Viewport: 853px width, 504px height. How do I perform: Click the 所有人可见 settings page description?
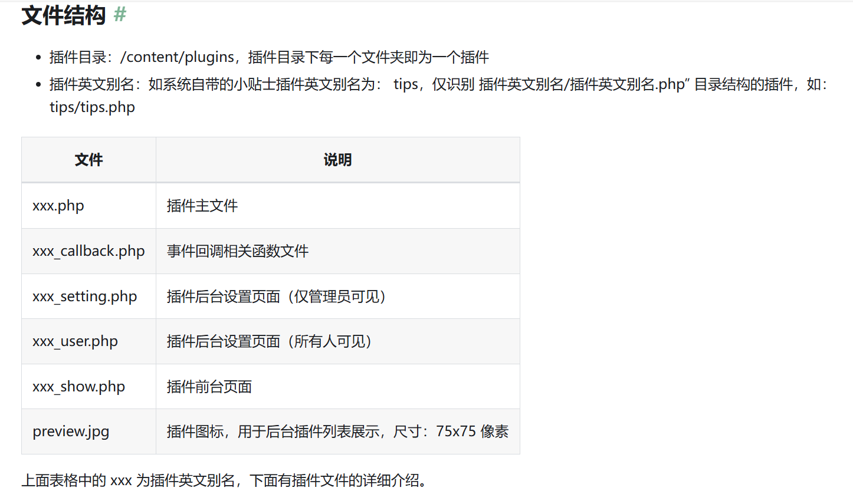[269, 341]
